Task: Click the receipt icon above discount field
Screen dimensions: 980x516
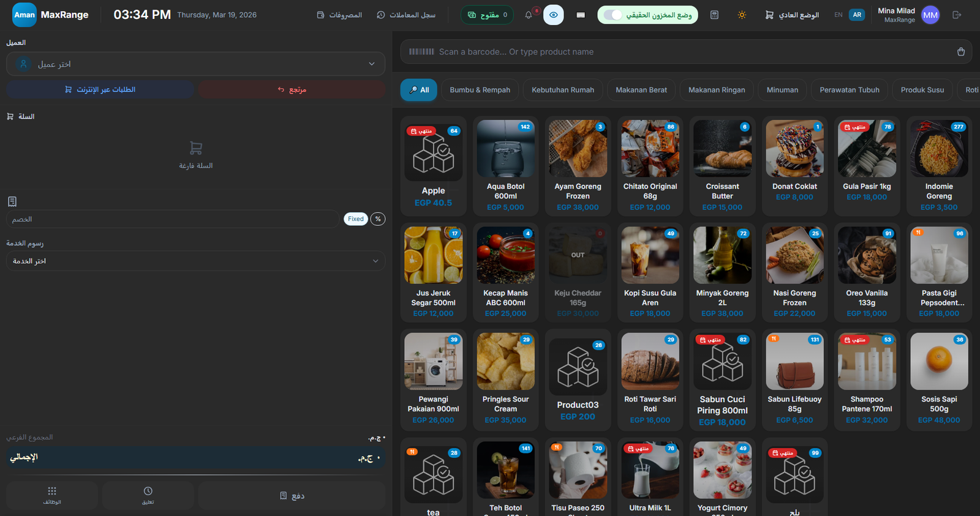Action: pyautogui.click(x=12, y=201)
